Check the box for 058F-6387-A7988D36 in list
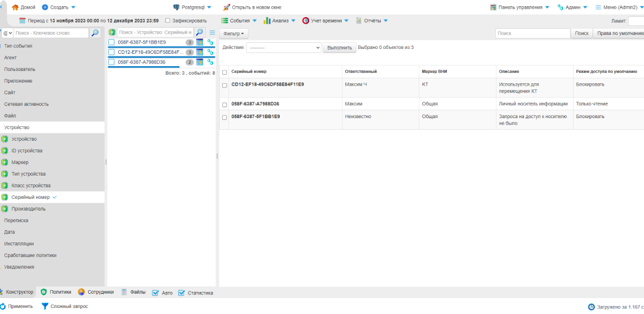Image resolution: width=644 pixels, height=314 pixels. tap(111, 62)
